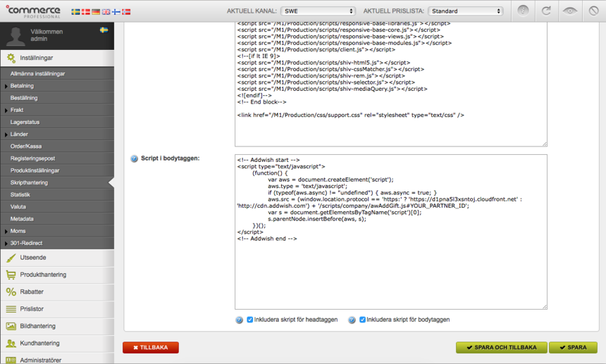606x364 pixels.
Task: Click the red Tillbaka button
Action: pyautogui.click(x=150, y=347)
